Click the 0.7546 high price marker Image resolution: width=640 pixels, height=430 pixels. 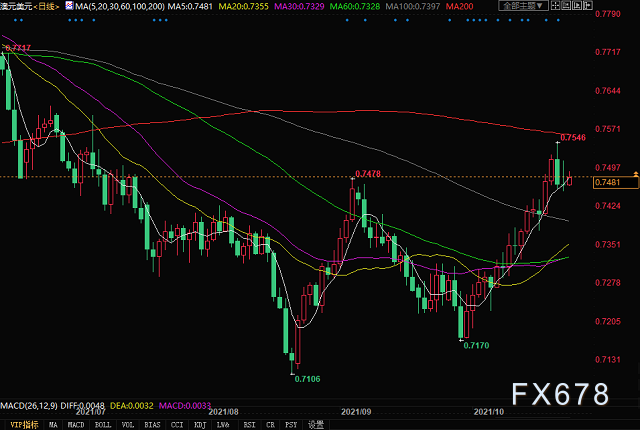573,137
